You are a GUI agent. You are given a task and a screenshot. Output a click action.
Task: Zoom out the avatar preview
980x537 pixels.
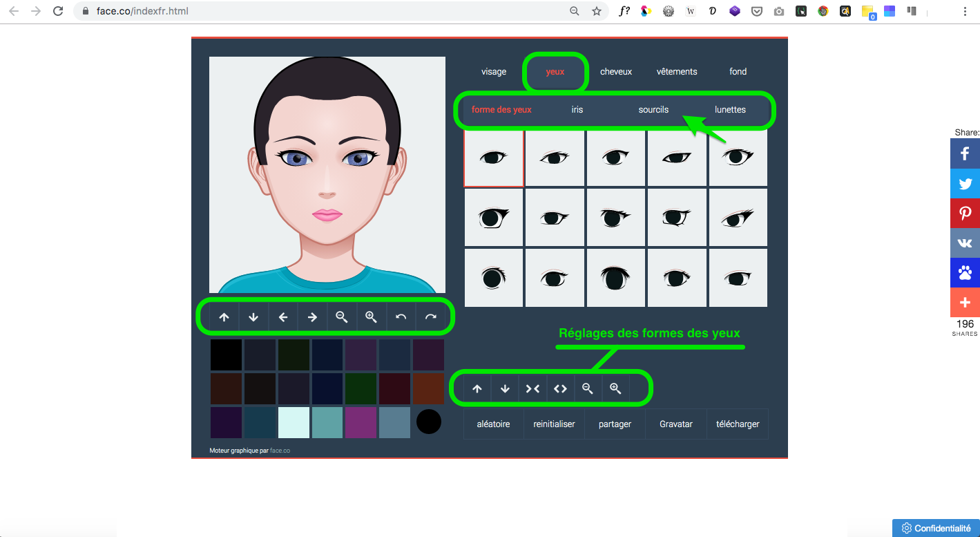pos(342,317)
